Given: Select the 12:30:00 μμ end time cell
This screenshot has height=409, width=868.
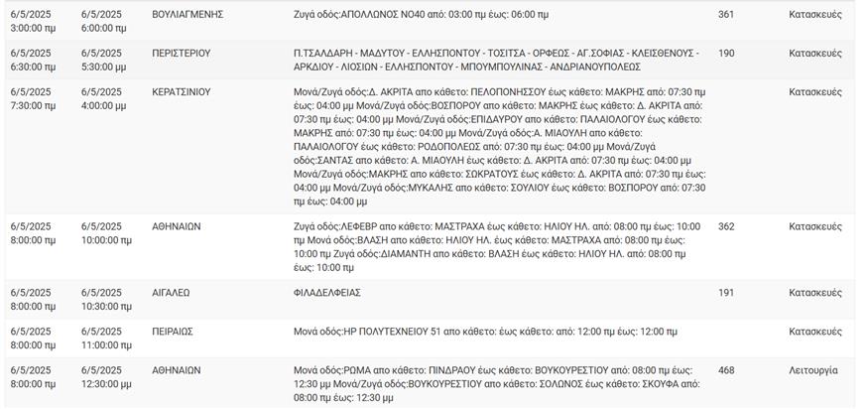Looking at the screenshot, I should tap(105, 383).
